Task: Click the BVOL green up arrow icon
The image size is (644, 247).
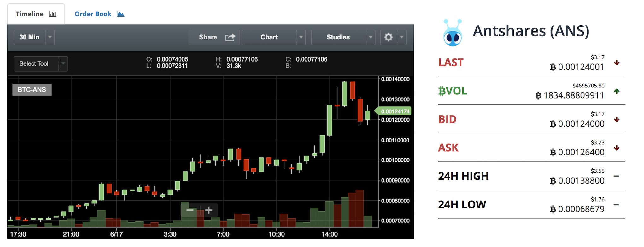Action: (x=617, y=91)
